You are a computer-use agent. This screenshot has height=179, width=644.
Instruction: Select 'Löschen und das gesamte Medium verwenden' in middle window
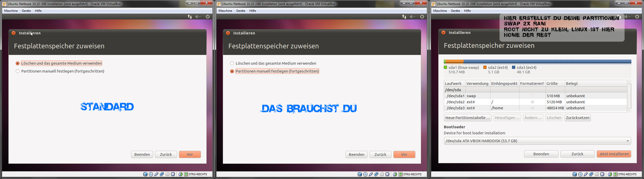coord(273,63)
